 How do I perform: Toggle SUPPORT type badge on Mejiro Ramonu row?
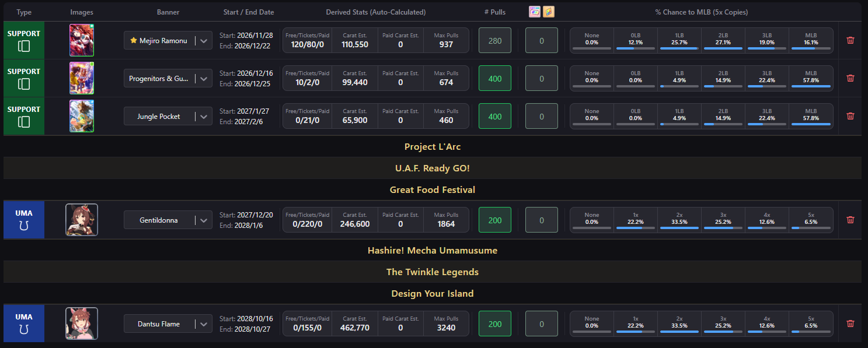pos(24,40)
